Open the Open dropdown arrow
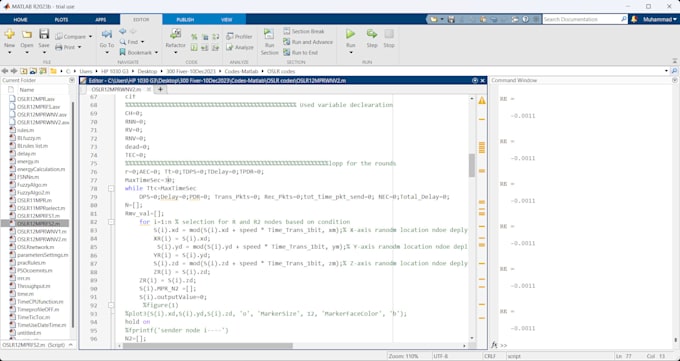 click(x=27, y=53)
